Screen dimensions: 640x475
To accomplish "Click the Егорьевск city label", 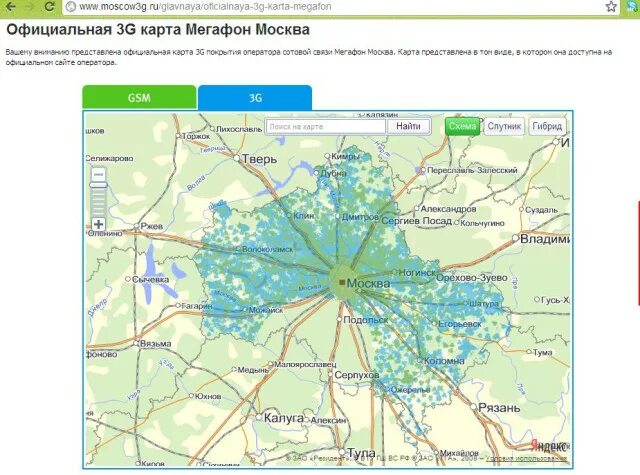I will [x=460, y=324].
